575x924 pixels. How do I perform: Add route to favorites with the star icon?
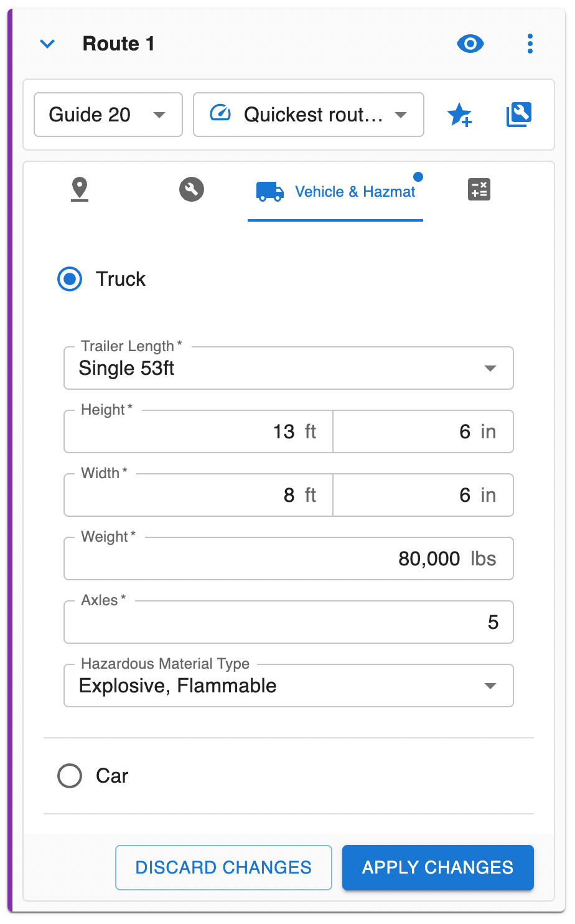tap(460, 115)
